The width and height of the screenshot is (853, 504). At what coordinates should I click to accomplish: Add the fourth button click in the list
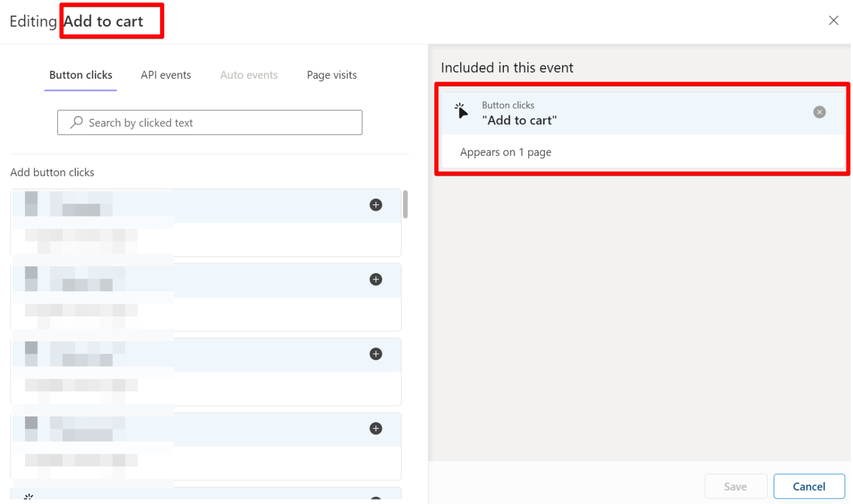coord(376,428)
